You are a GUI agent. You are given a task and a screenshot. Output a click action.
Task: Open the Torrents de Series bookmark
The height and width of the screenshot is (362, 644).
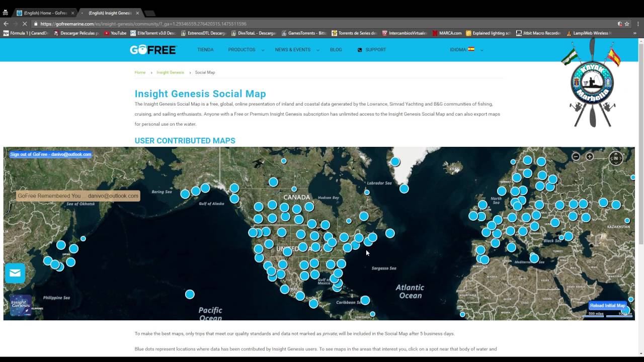tap(354, 33)
